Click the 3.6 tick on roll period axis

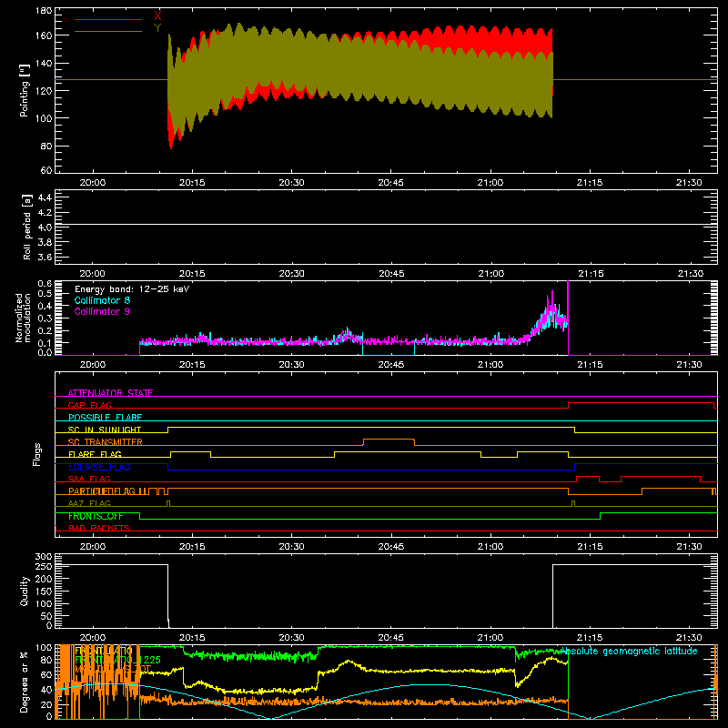(45, 258)
